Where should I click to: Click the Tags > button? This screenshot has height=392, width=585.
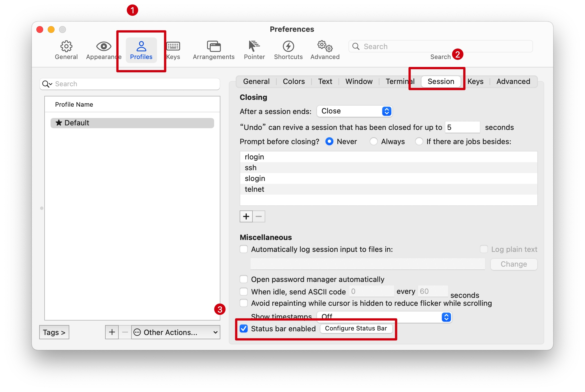[x=54, y=332]
